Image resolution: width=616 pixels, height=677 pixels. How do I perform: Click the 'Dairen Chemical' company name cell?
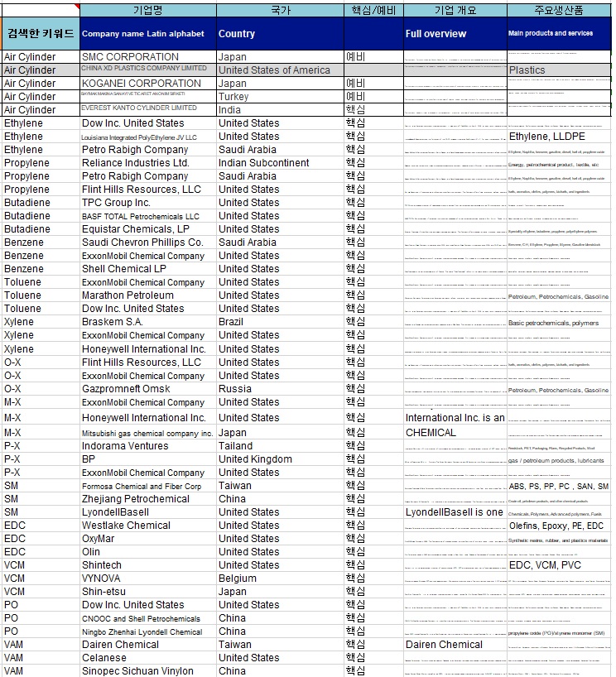point(148,645)
